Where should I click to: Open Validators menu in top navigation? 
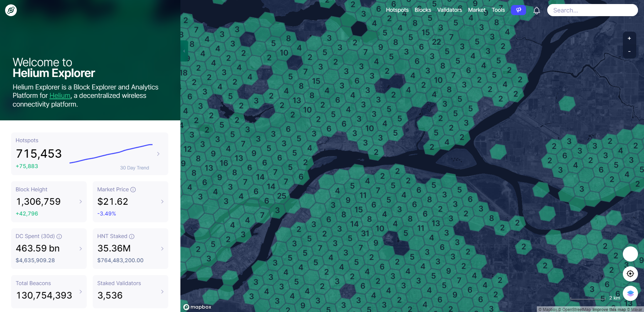coord(449,10)
